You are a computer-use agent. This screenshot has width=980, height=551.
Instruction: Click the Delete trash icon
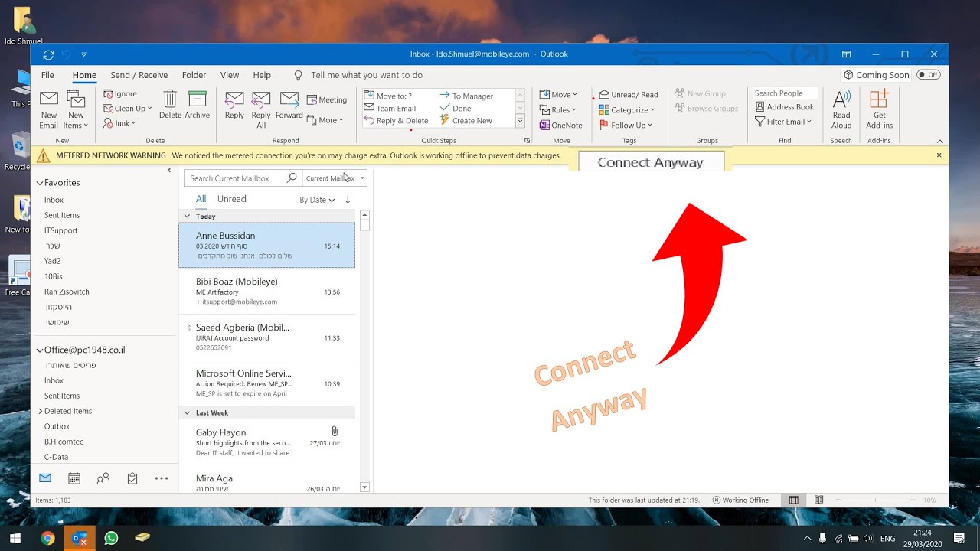[x=170, y=105]
